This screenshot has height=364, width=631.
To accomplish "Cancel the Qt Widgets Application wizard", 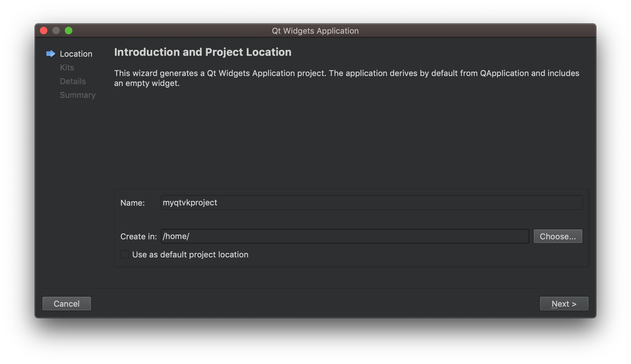I will tap(67, 304).
